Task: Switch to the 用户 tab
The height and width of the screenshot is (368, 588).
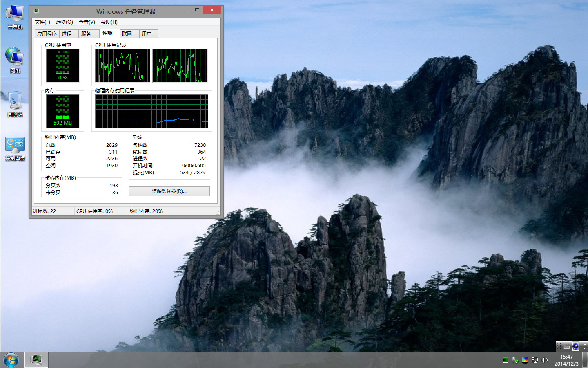Action: (148, 34)
